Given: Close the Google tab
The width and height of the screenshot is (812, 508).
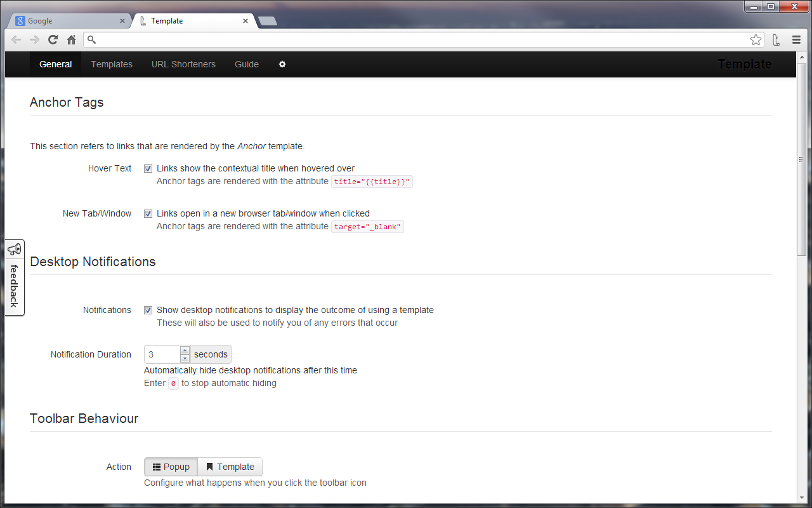Looking at the screenshot, I should tap(122, 21).
